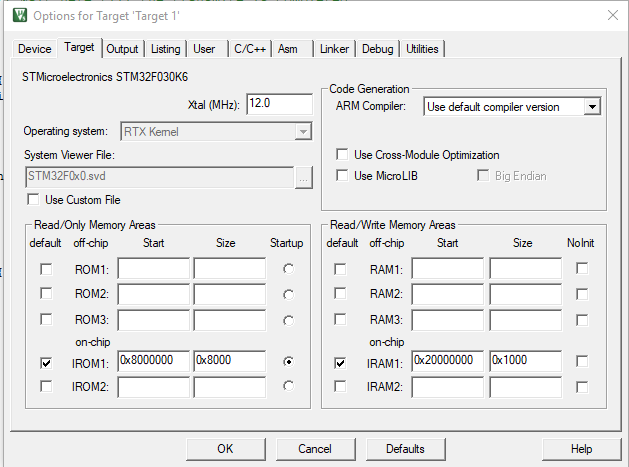Check the IRAM2 default checkbox
Viewport: 629px width, 467px height.
(x=340, y=386)
